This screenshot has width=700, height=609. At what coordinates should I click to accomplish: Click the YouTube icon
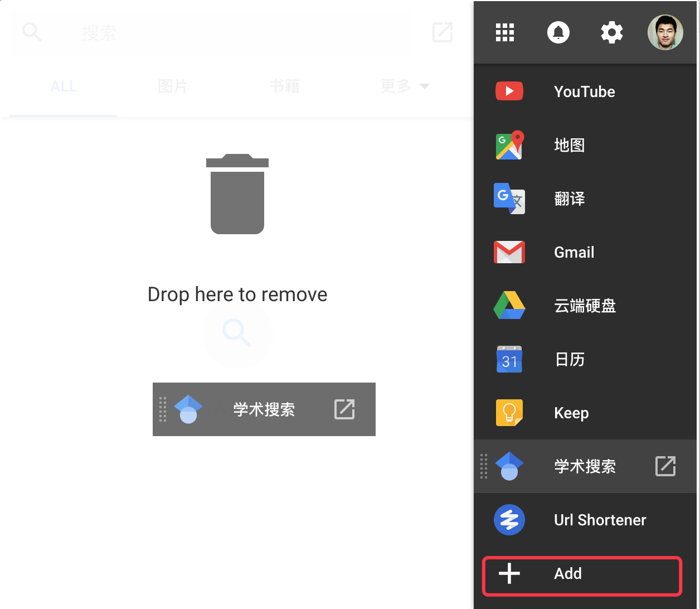[509, 91]
